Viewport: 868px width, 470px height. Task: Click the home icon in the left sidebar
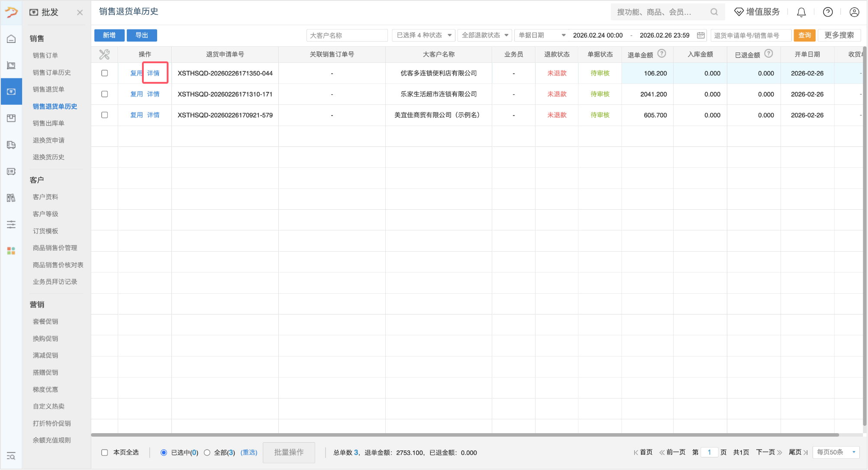coord(11,39)
